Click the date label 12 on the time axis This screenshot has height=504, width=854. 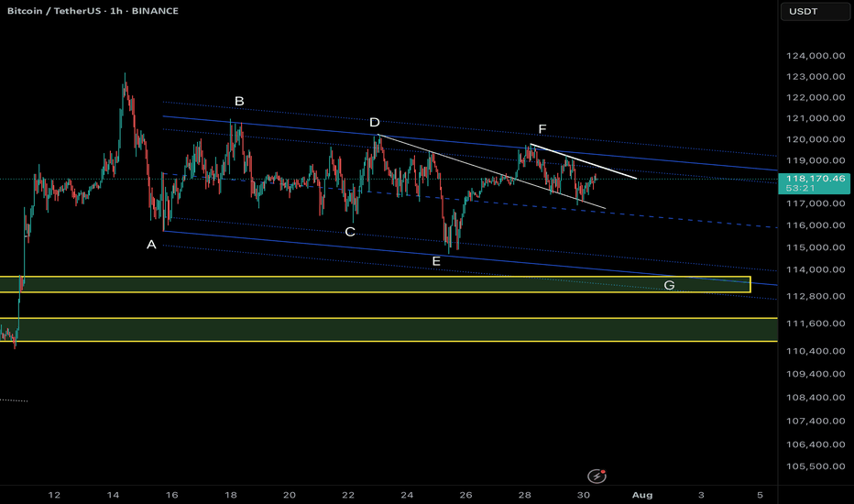pos(54,495)
